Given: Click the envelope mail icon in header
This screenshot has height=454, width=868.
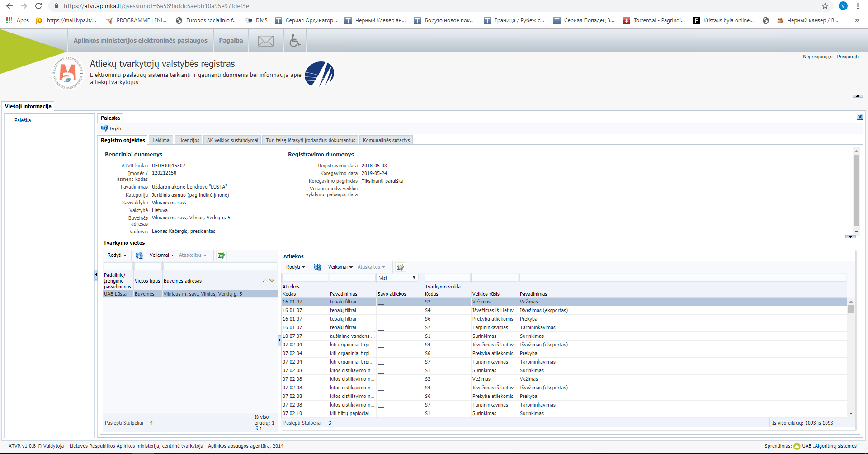Looking at the screenshot, I should pyautogui.click(x=265, y=41).
